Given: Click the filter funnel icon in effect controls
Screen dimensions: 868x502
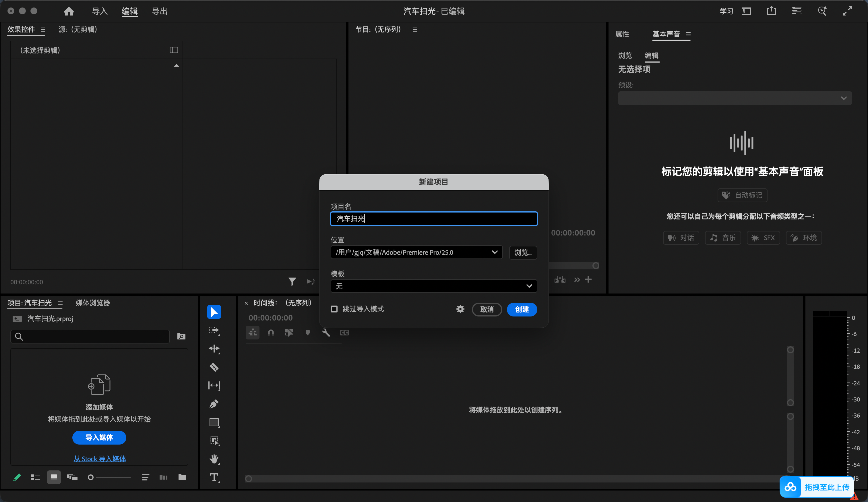Looking at the screenshot, I should tap(292, 282).
